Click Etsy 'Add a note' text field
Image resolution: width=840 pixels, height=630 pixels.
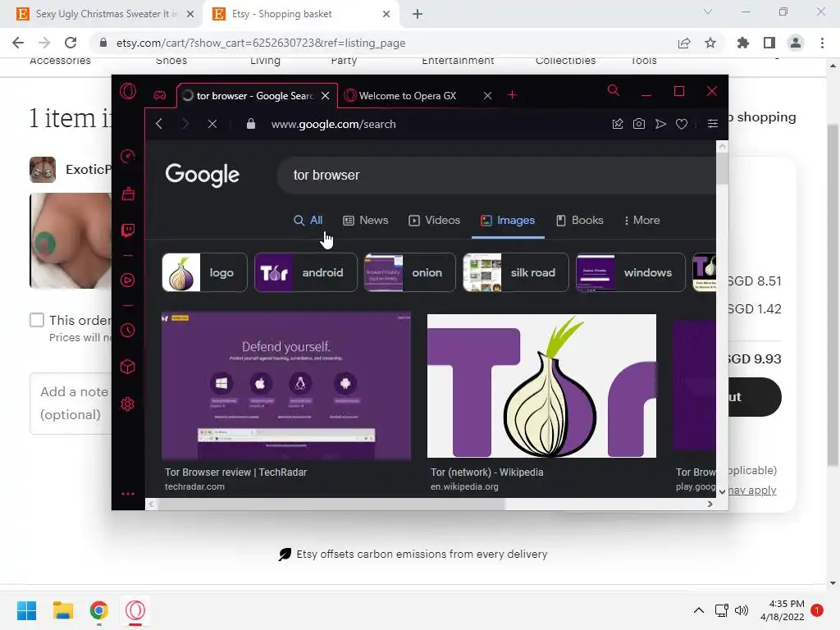(x=71, y=404)
